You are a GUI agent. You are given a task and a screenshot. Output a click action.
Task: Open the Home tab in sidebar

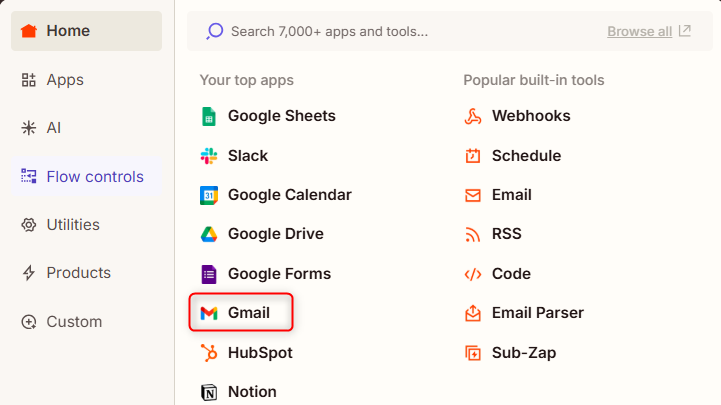86,31
